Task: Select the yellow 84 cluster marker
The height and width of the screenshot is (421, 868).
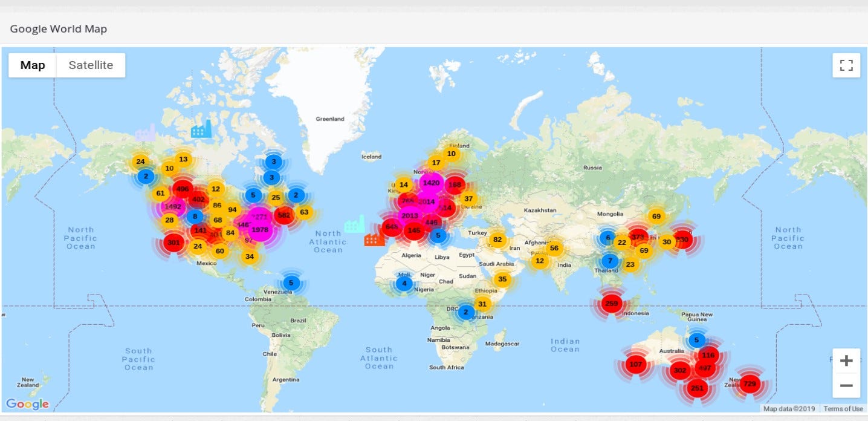Action: click(x=230, y=233)
